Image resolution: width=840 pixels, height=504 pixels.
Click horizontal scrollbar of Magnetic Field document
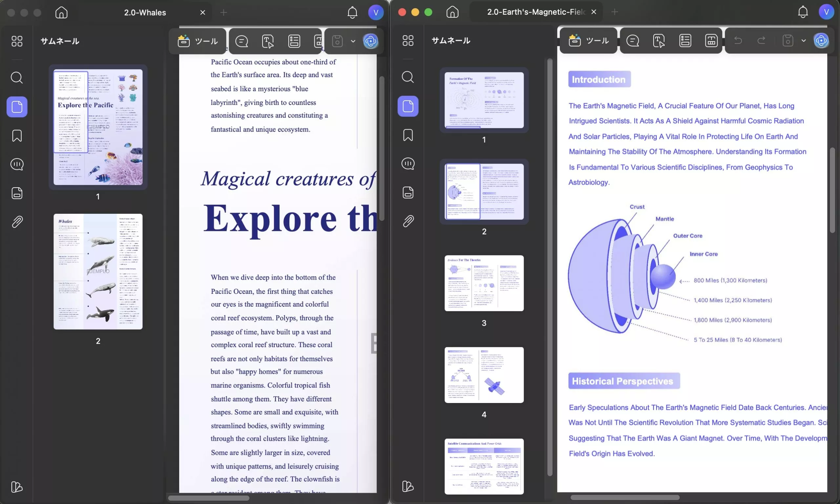tap(625, 497)
